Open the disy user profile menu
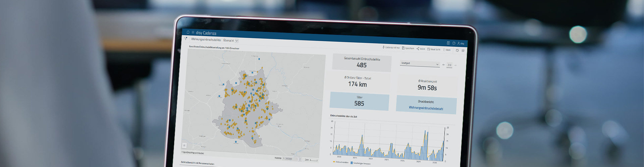644x167 pixels. point(461,44)
